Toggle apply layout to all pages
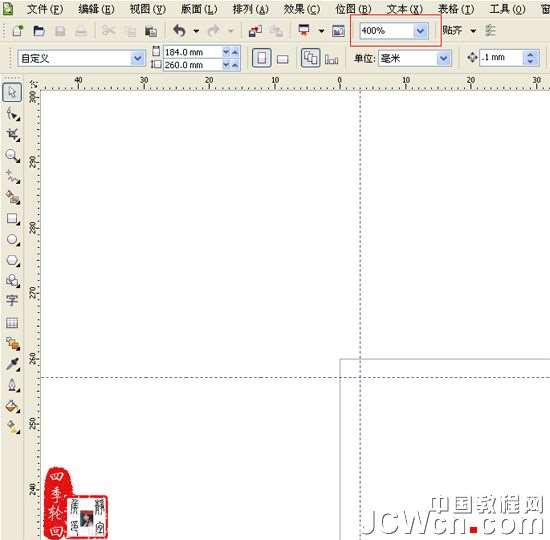Viewport: 550px width, 540px height. click(310, 58)
